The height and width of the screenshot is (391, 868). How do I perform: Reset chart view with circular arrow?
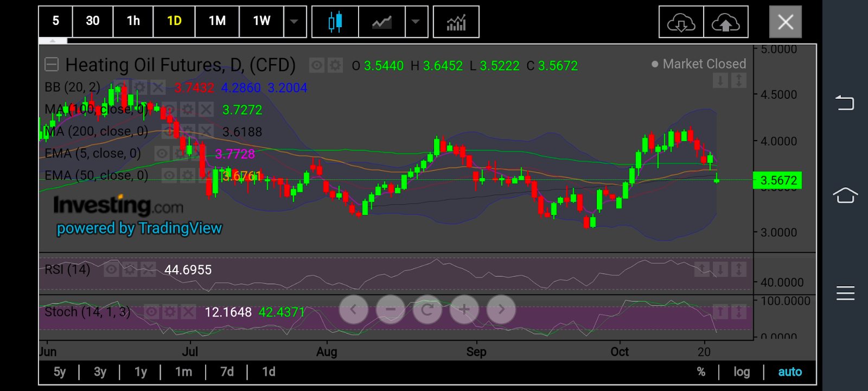pyautogui.click(x=427, y=310)
